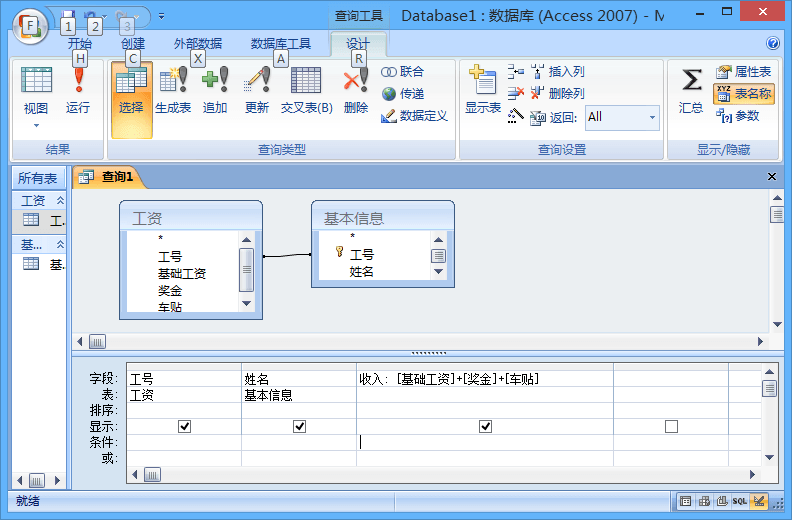792x520 pixels.
Task: Switch to the 数据库工具 ribbon tab
Action: pyautogui.click(x=281, y=43)
